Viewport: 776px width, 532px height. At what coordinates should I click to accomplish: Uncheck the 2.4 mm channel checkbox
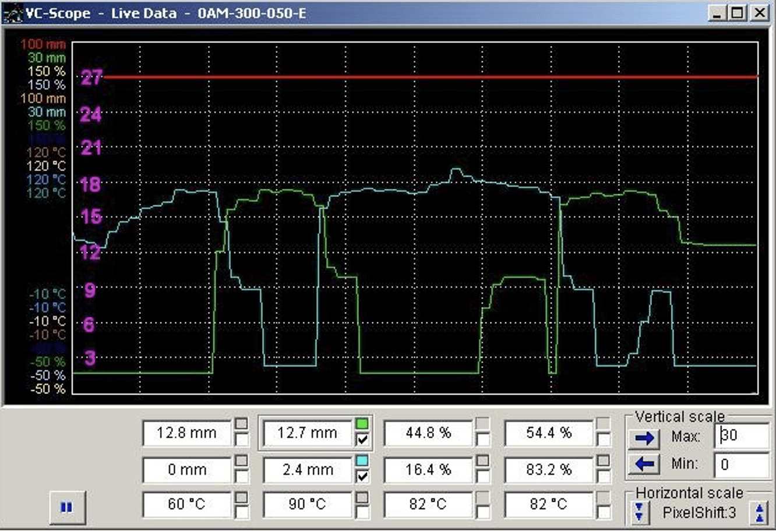pos(362,476)
